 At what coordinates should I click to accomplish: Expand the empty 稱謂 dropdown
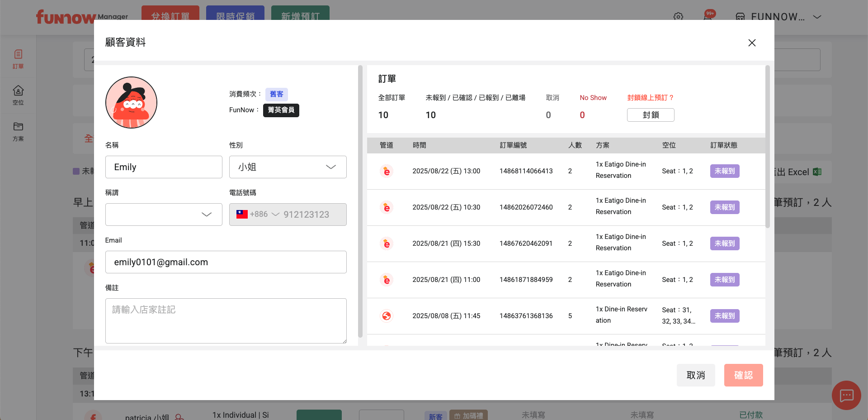coord(164,215)
